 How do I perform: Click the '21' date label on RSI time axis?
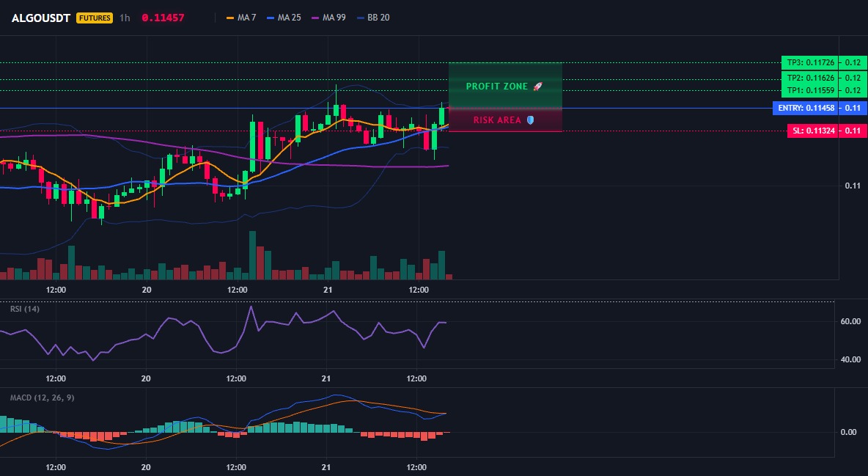(326, 378)
